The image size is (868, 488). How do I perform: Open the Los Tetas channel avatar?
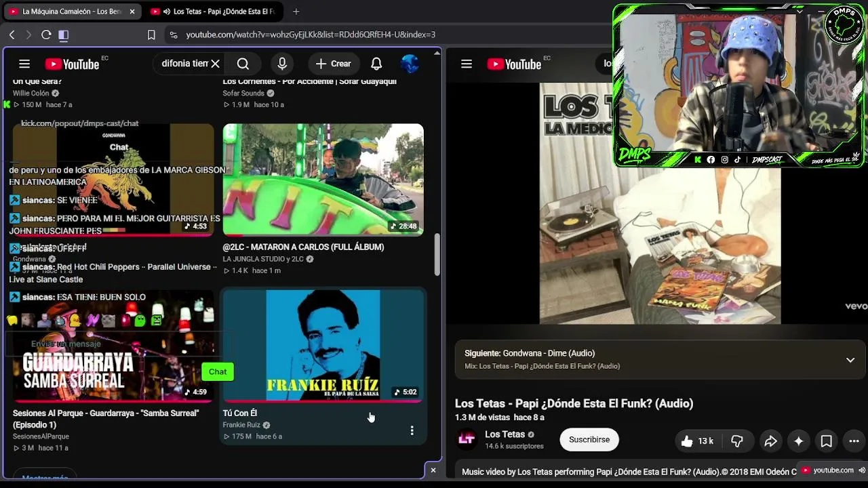(x=467, y=440)
